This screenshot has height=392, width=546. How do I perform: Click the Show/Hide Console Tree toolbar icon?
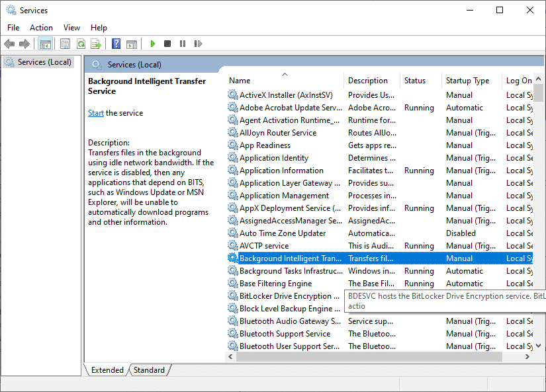(45, 44)
